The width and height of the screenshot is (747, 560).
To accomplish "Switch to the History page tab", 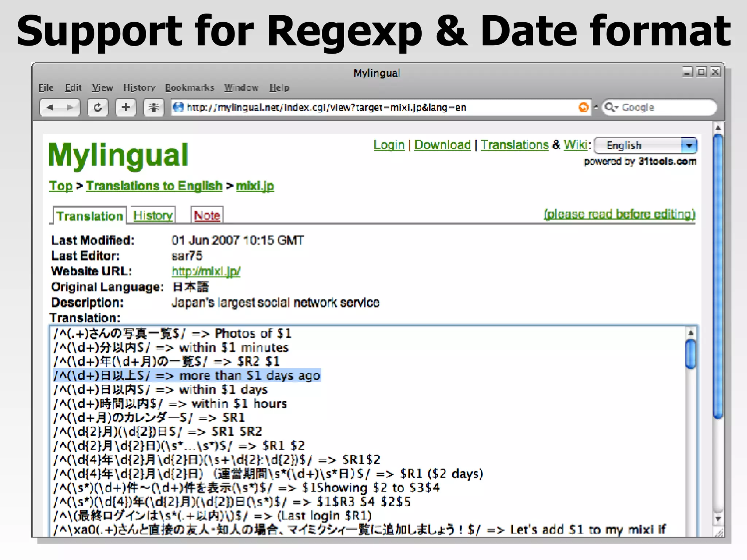I will tap(153, 215).
